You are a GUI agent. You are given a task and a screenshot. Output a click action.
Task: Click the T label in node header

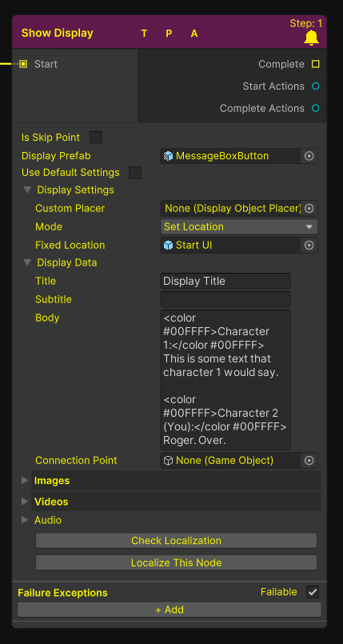pos(144,34)
